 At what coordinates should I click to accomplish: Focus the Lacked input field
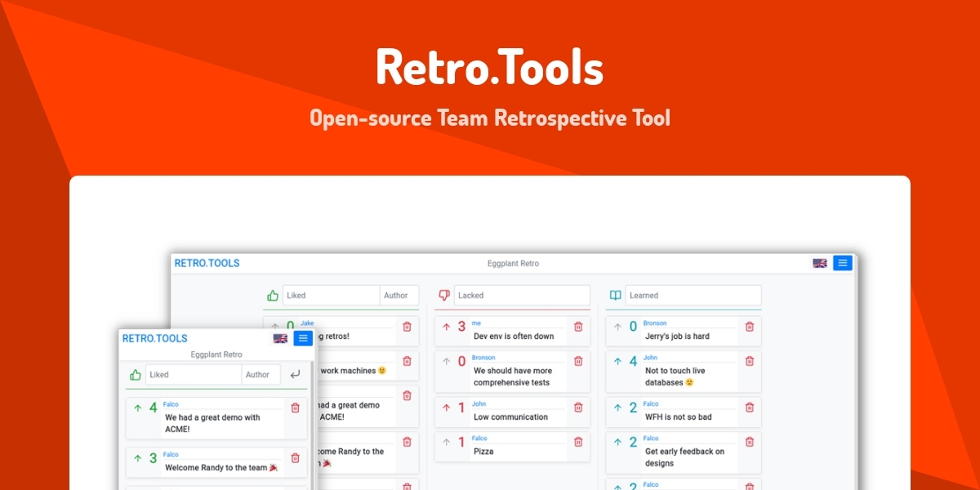522,296
